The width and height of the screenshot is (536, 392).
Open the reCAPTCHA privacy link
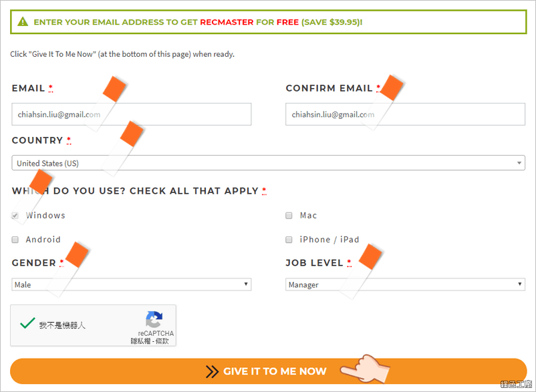tap(140, 341)
